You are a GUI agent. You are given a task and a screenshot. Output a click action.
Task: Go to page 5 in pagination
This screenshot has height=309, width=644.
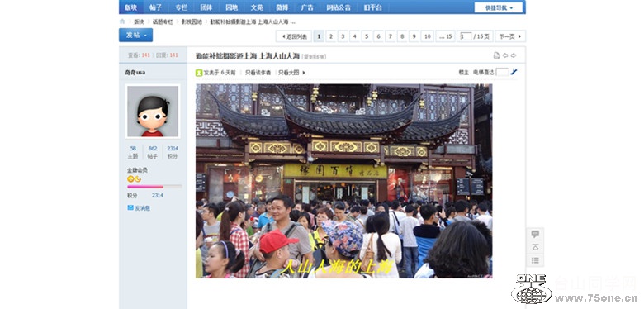[367, 36]
